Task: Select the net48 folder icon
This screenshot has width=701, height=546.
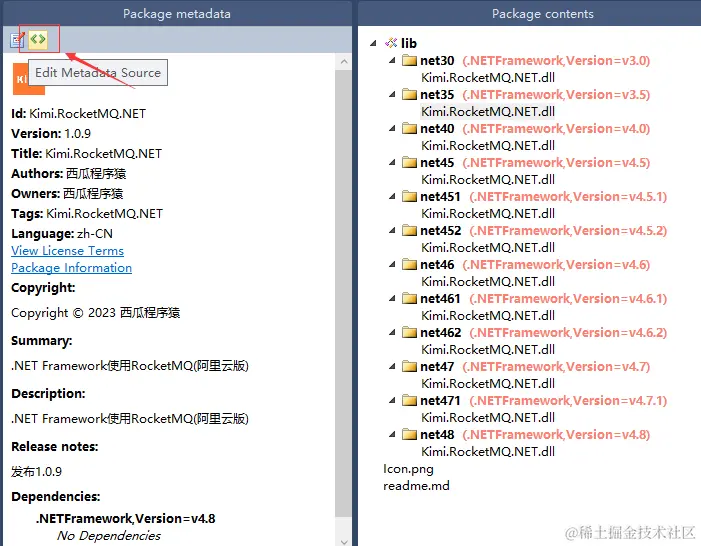Action: (x=409, y=434)
